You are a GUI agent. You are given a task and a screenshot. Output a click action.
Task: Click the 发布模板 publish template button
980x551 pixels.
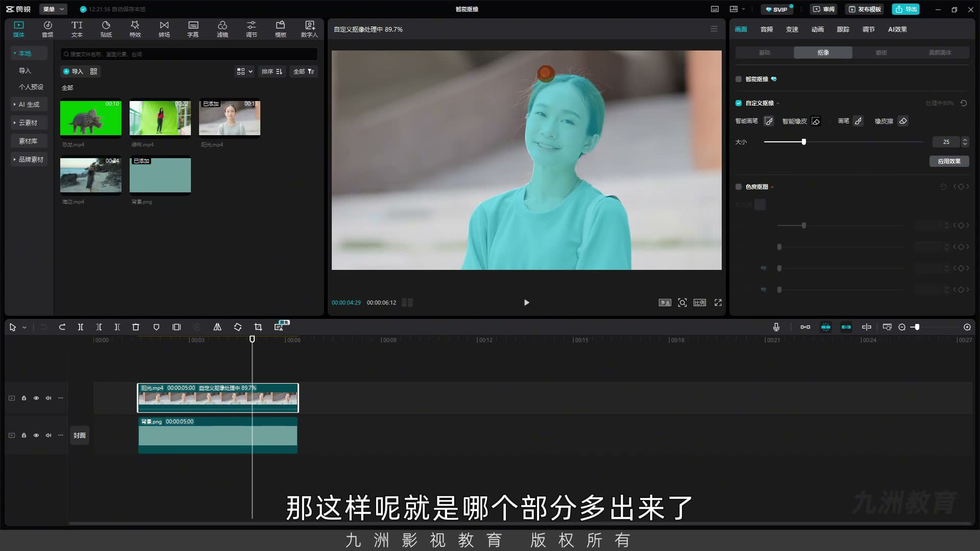(865, 9)
